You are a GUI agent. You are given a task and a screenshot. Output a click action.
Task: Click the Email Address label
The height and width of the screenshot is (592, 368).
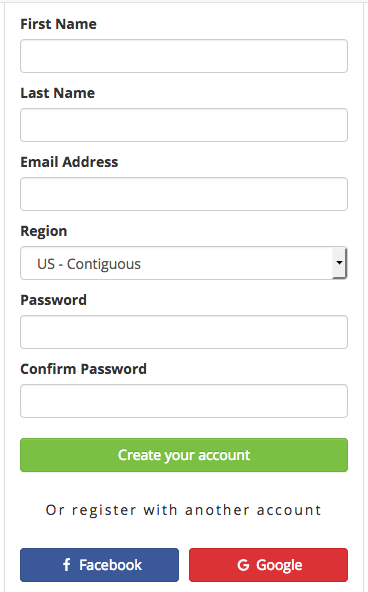[69, 162]
